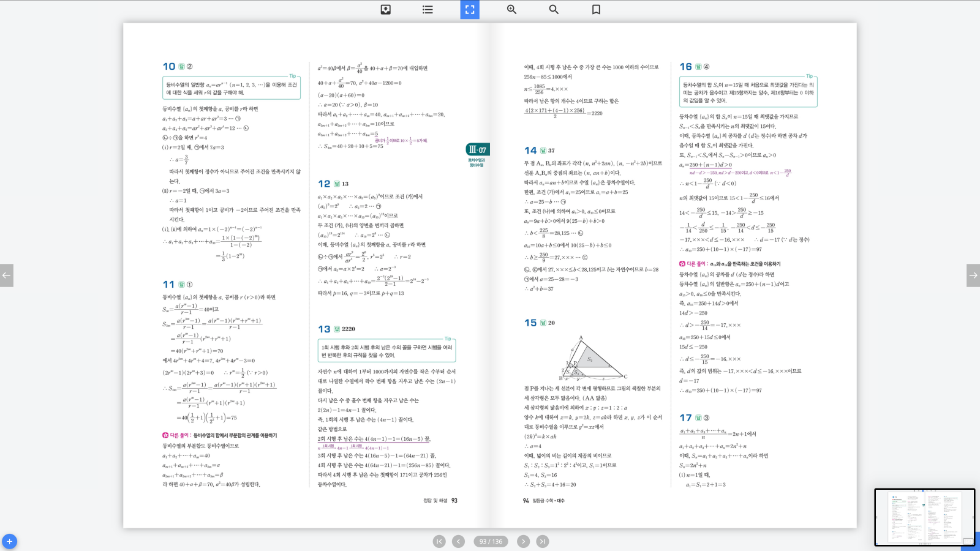The width and height of the screenshot is (980, 551).
Task: Open the table of contents list
Action: coord(428,9)
